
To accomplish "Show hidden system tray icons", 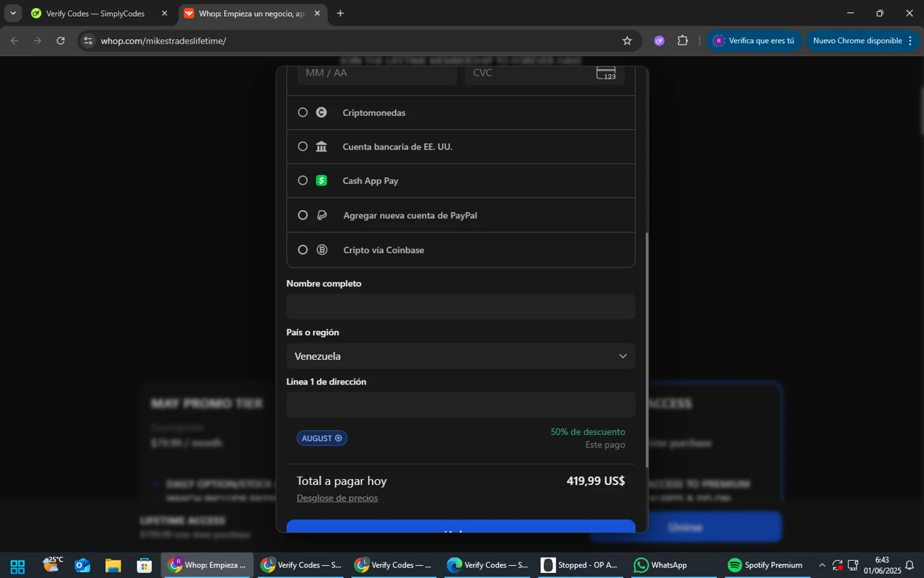I will click(822, 565).
